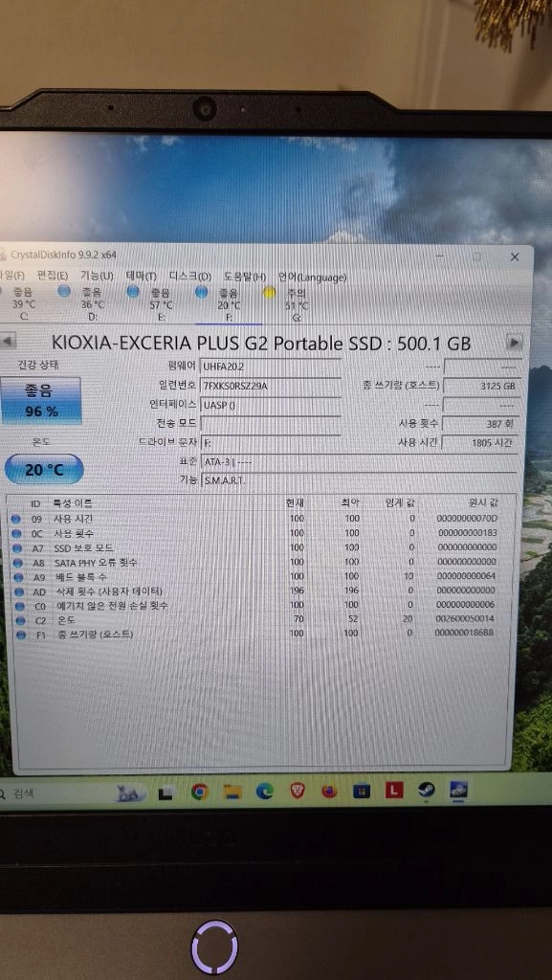
Task: Open the 테마(T) menu
Action: pyautogui.click(x=142, y=276)
